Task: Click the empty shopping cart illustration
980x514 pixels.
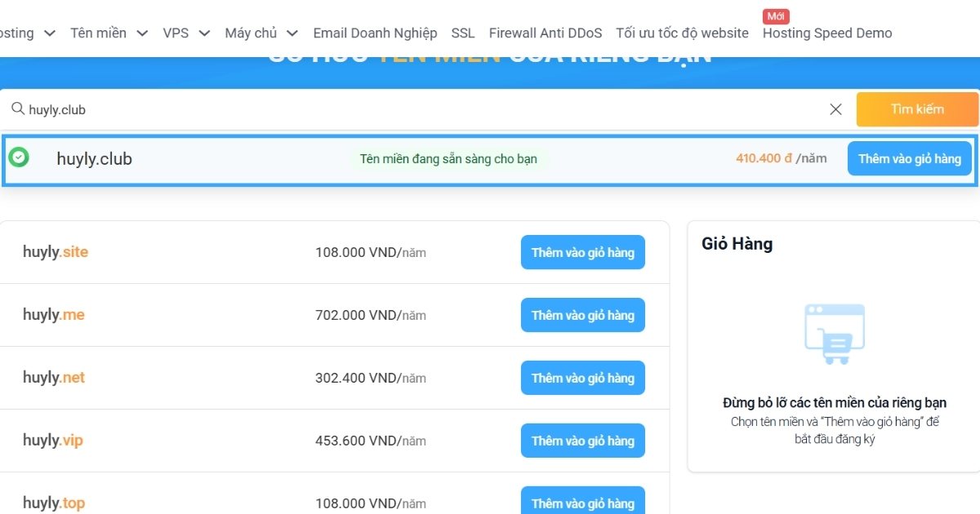Action: (x=834, y=335)
